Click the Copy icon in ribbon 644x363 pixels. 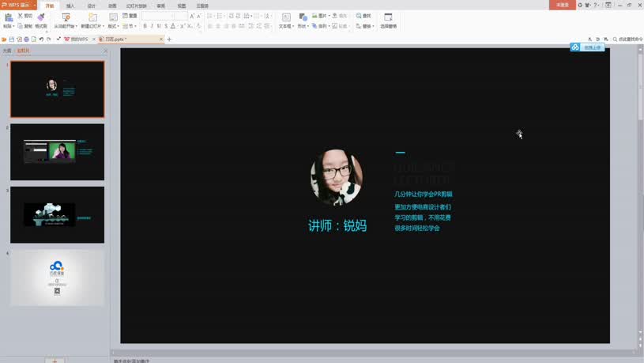coord(20,26)
